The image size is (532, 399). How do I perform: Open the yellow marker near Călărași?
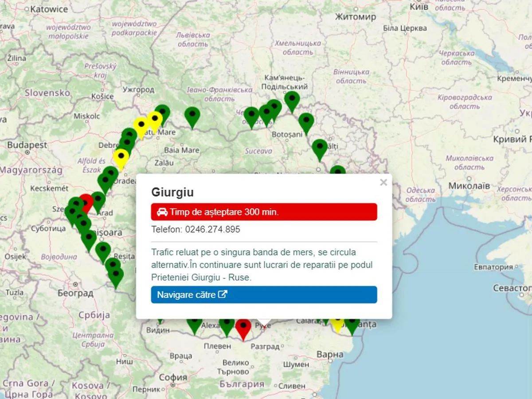point(337,325)
